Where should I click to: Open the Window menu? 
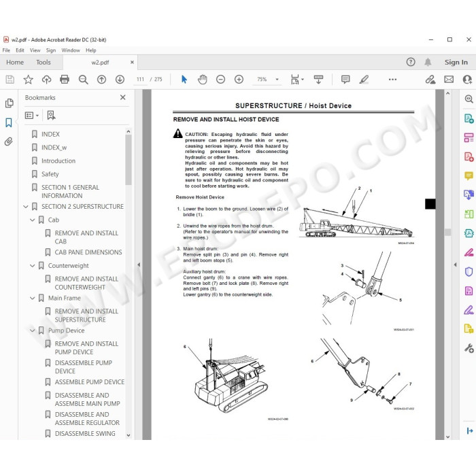(x=71, y=50)
